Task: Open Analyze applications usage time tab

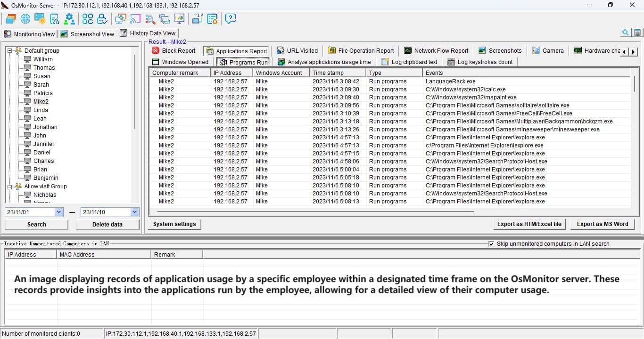Action: [x=324, y=62]
